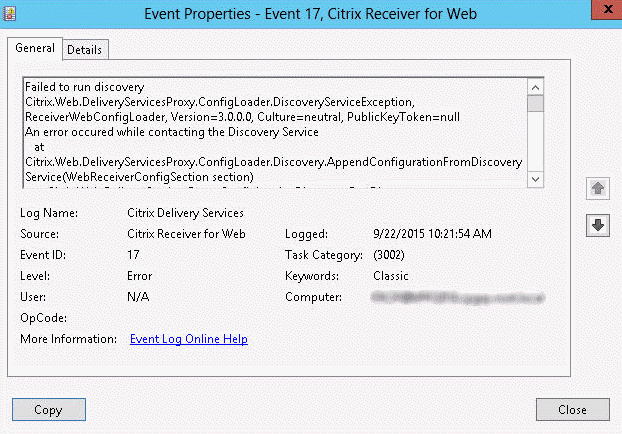Screen dimensions: 622x434
Task: Click the User value 'N/A'
Action: (x=138, y=297)
